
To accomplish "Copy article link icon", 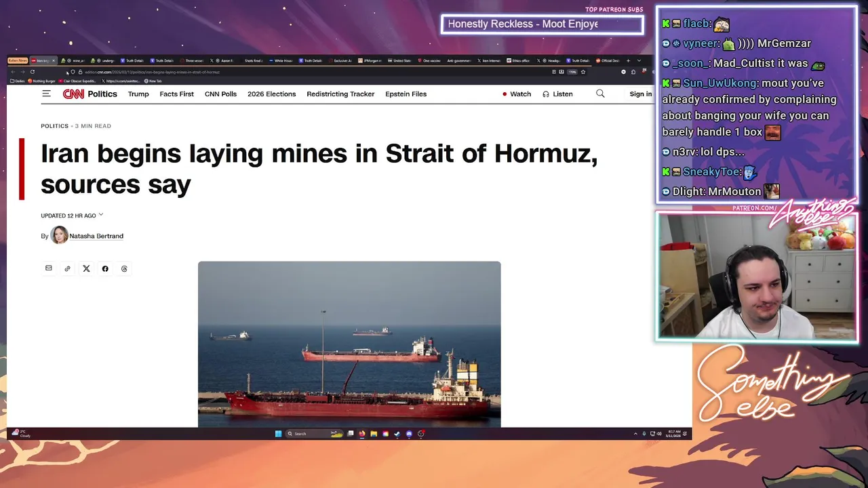I will [67, 268].
